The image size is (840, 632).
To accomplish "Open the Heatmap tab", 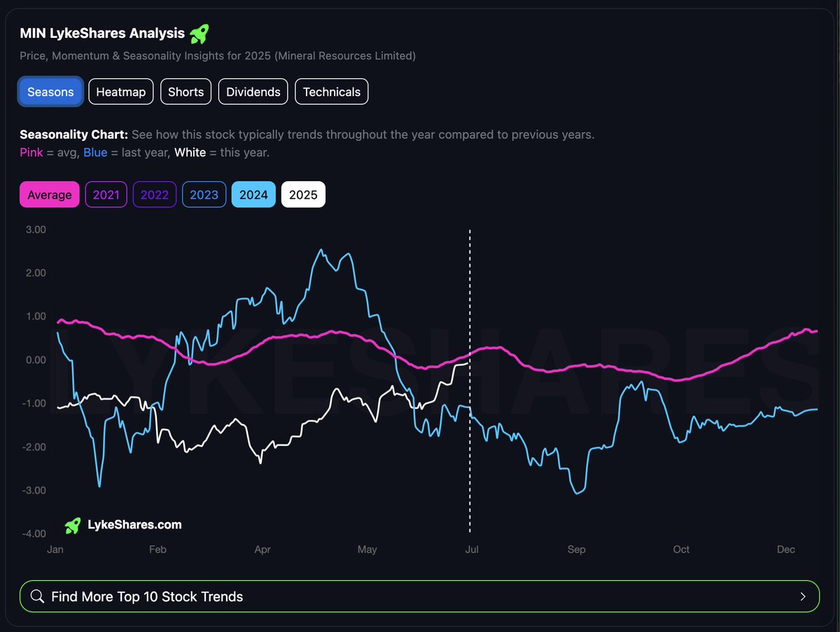I will (x=121, y=92).
